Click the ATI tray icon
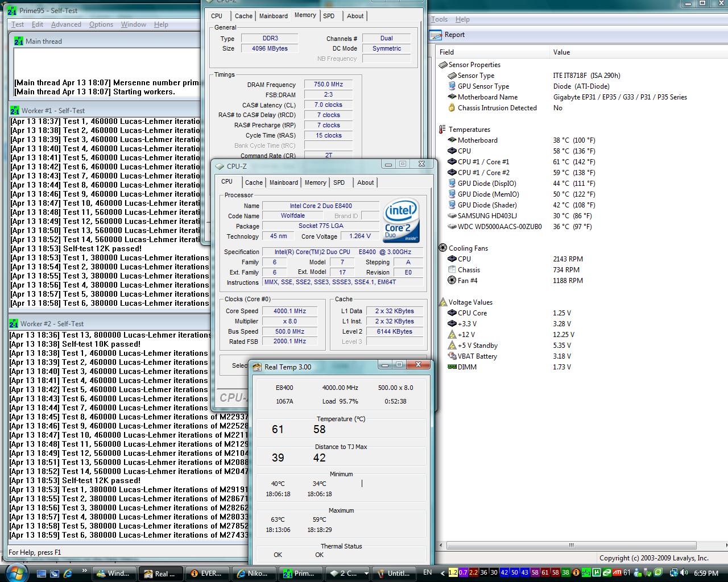Screen dimensions: 728x582 coord(618,573)
